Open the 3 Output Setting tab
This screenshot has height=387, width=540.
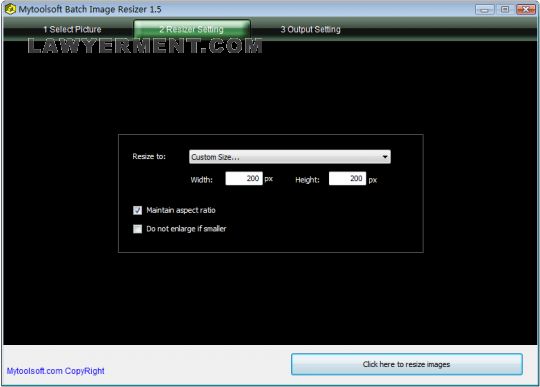point(310,30)
